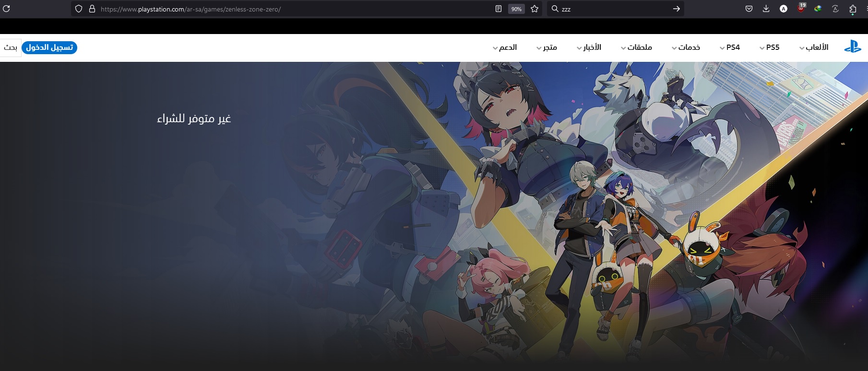
Task: Open the tracking protection shield
Action: [x=79, y=9]
